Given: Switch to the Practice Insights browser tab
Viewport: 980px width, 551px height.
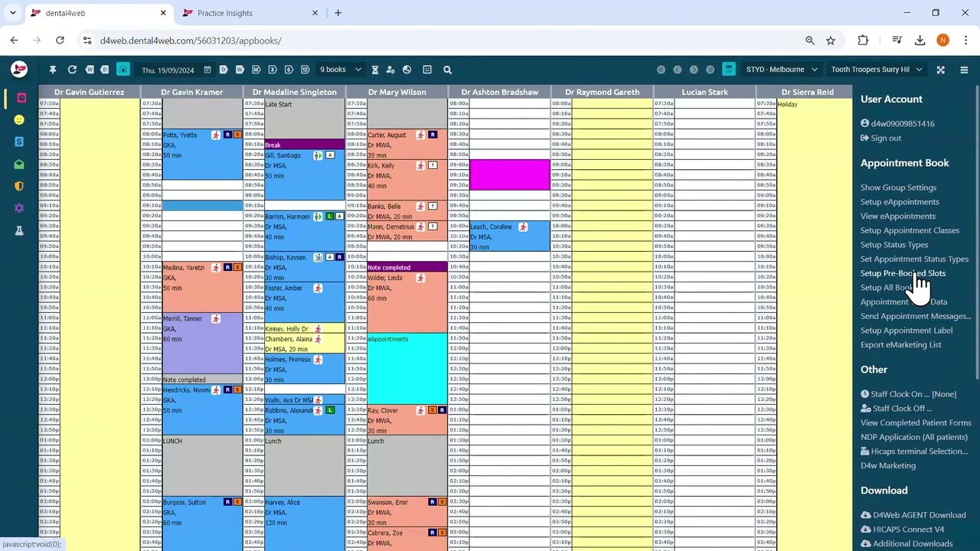Looking at the screenshot, I should tap(250, 13).
